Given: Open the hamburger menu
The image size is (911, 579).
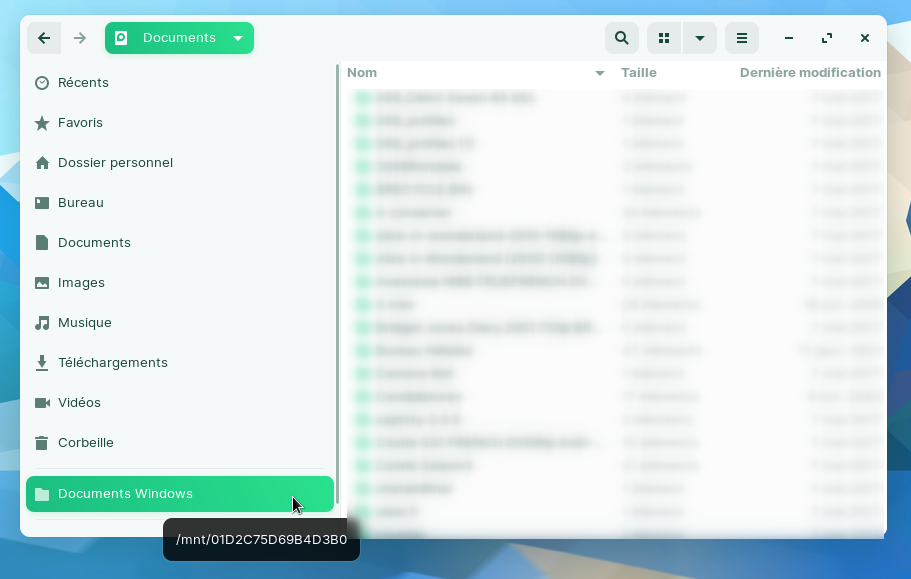Looking at the screenshot, I should [742, 38].
